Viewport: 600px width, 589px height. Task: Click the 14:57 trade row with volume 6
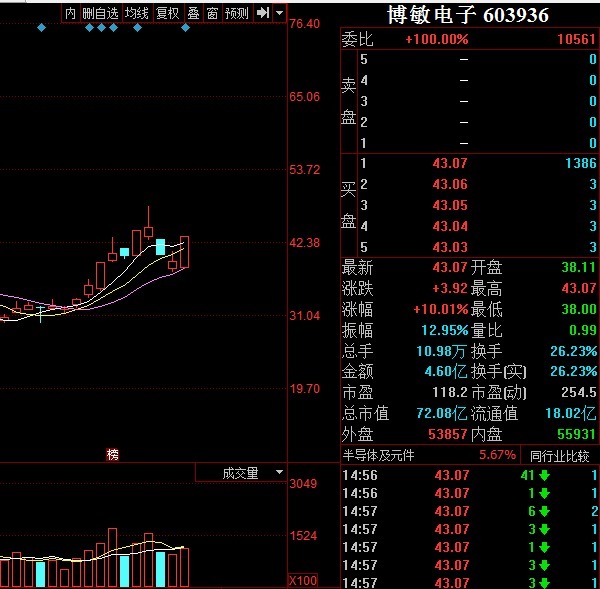(x=470, y=511)
